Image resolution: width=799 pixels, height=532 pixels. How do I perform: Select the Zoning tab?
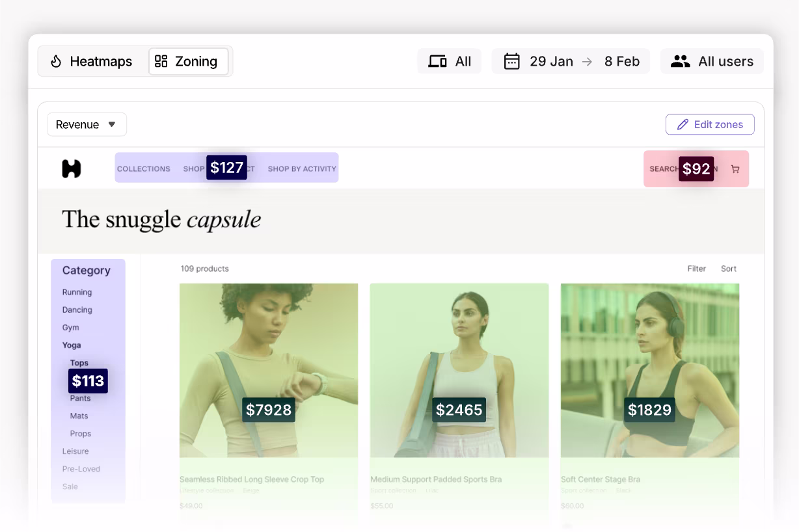click(189, 61)
